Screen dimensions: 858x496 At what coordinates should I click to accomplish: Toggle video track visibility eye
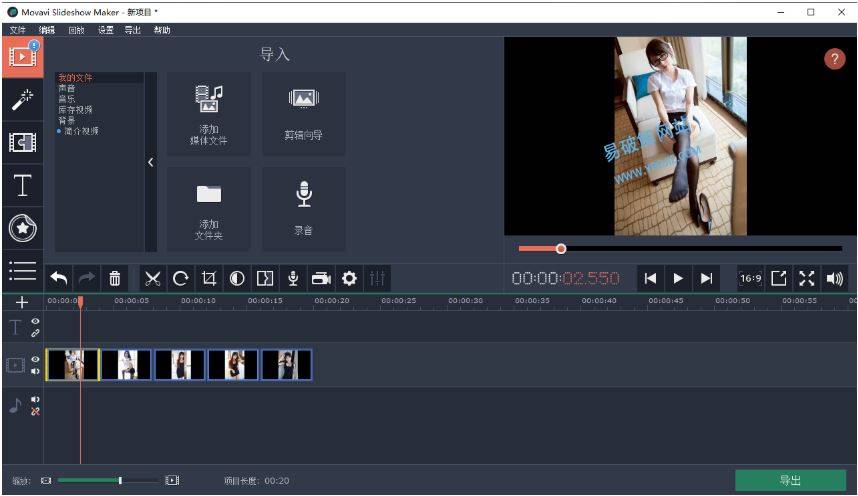coord(35,359)
